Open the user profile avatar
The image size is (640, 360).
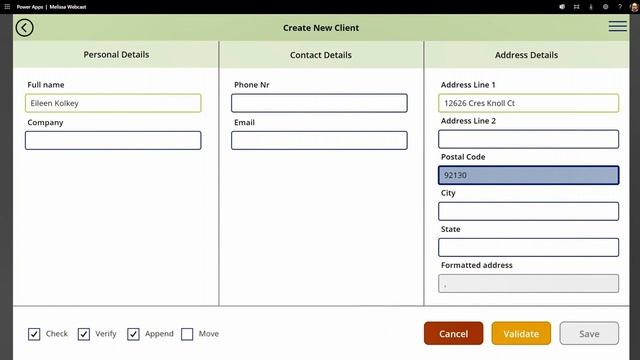(x=634, y=7)
